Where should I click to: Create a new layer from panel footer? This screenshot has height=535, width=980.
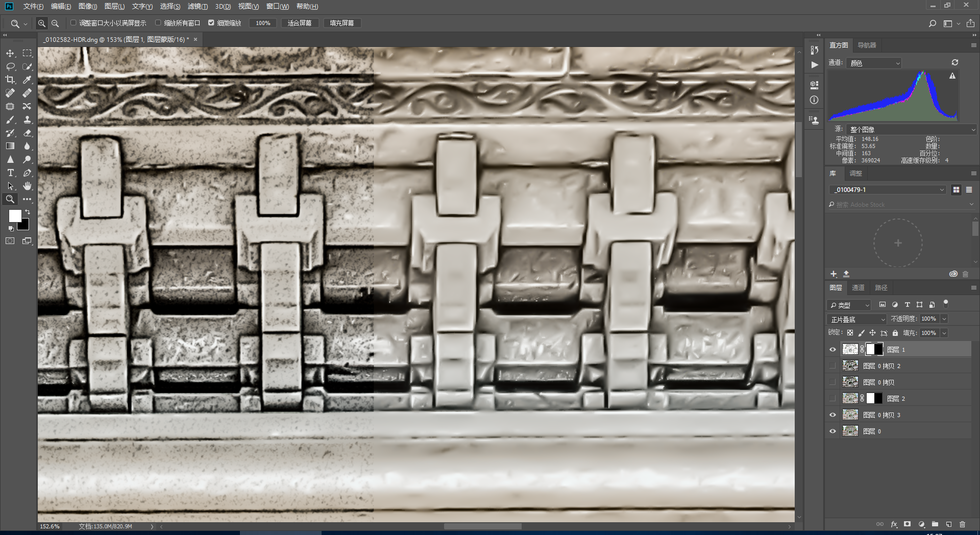[948, 524]
